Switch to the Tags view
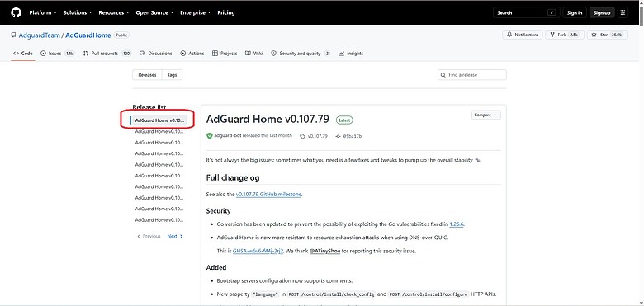 click(x=172, y=75)
